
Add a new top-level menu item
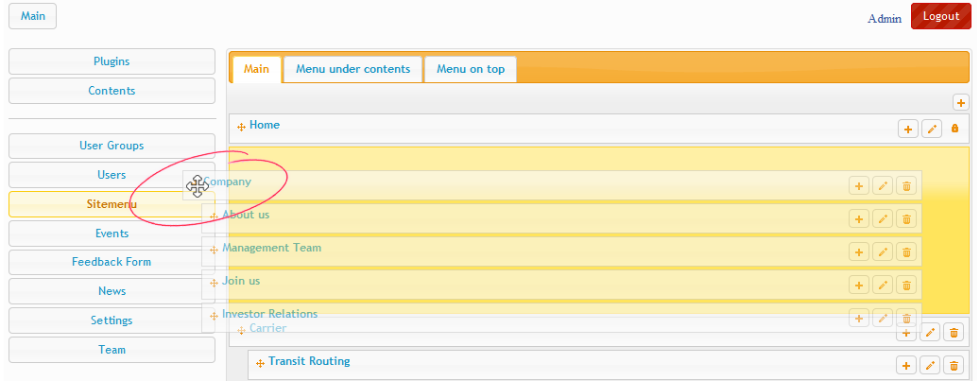click(x=960, y=102)
